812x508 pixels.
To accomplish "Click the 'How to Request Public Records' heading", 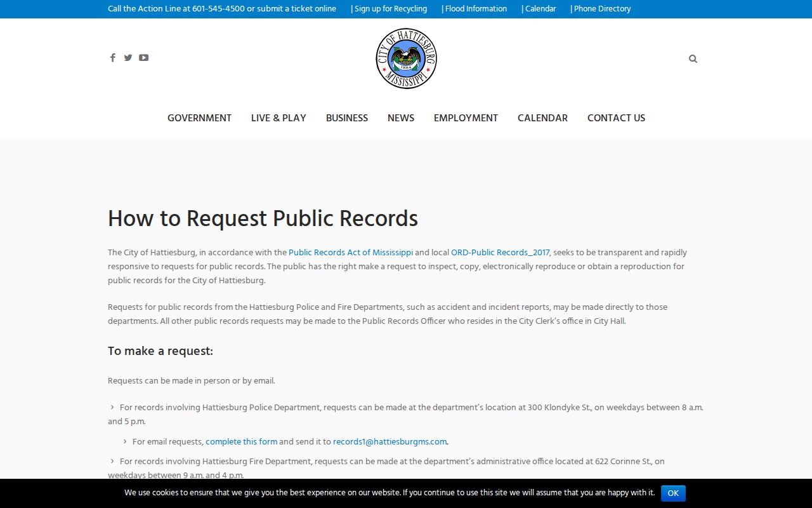I will coord(263,218).
